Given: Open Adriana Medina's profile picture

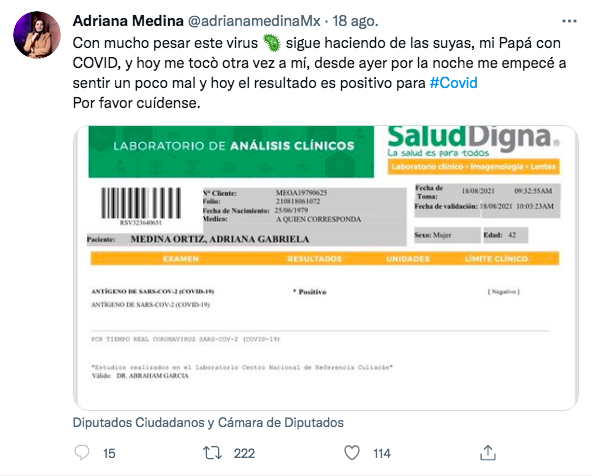Looking at the screenshot, I should 37,35.
